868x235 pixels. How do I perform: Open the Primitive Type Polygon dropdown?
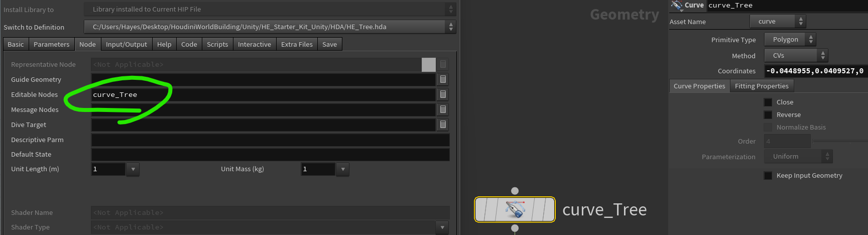(790, 39)
